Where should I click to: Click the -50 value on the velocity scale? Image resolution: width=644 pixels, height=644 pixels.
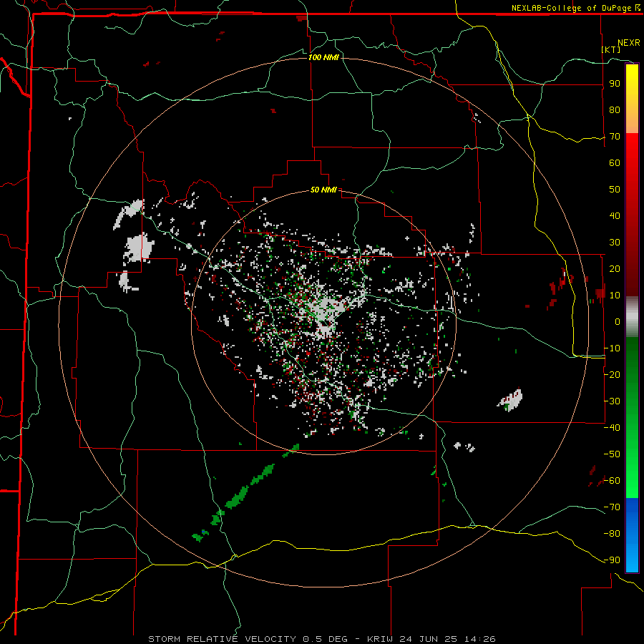pos(612,454)
